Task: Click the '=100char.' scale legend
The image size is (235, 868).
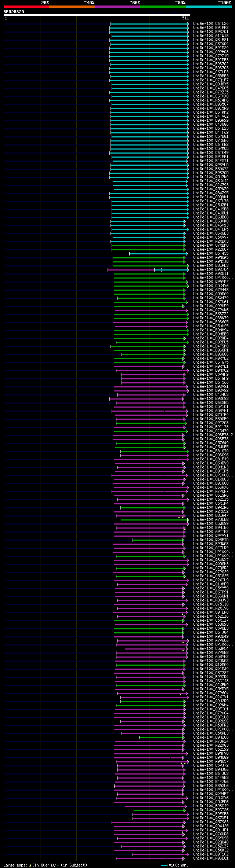Action: click(x=178, y=865)
